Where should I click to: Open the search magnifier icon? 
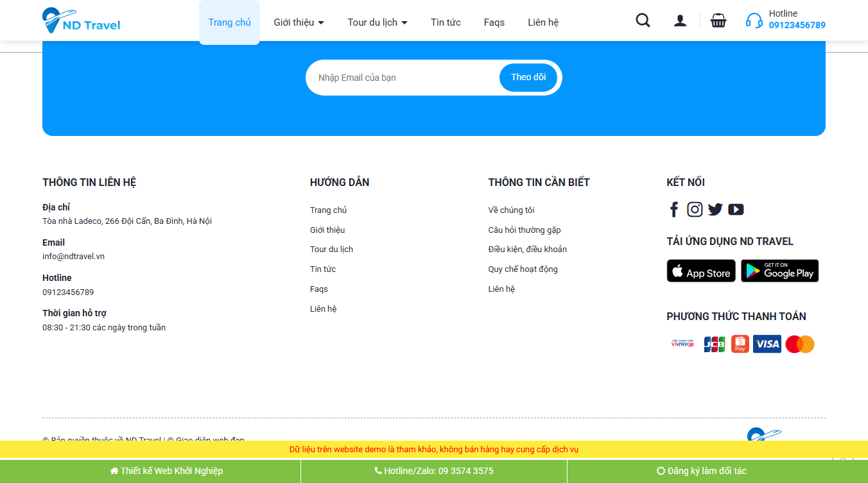click(643, 21)
